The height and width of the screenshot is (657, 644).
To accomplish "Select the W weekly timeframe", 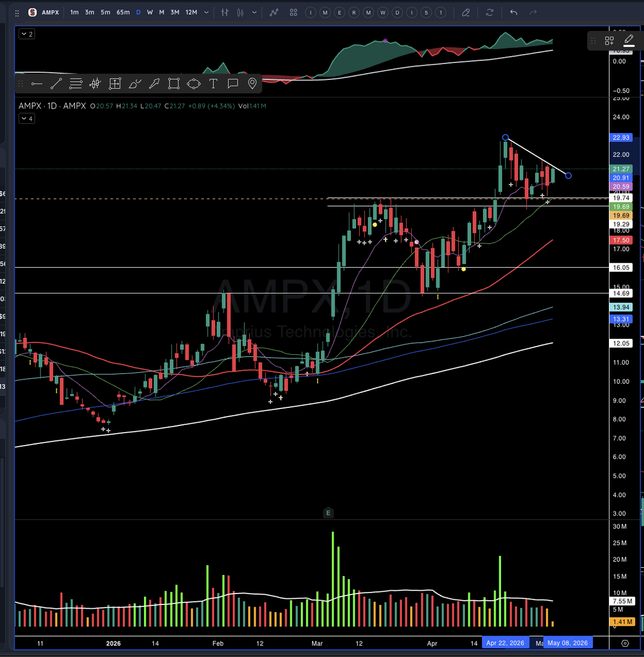I will point(150,12).
